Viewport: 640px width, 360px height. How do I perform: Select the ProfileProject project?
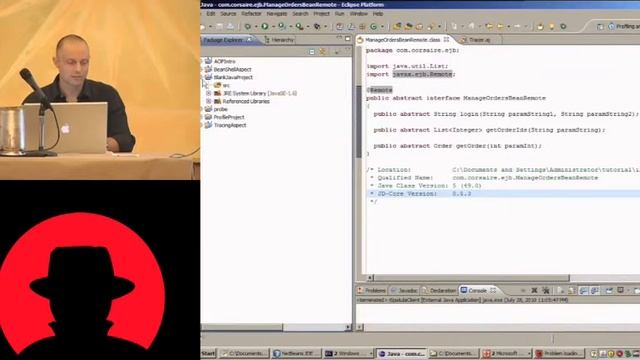point(229,117)
